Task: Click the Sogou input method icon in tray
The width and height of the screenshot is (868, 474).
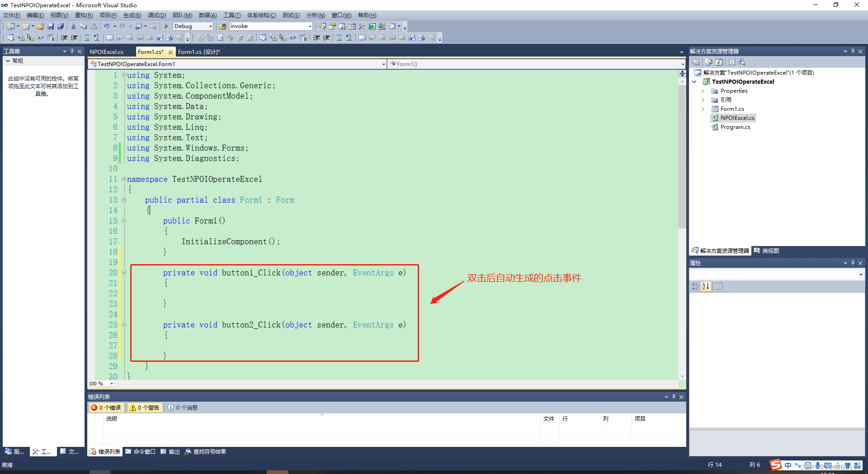Action: (776, 465)
